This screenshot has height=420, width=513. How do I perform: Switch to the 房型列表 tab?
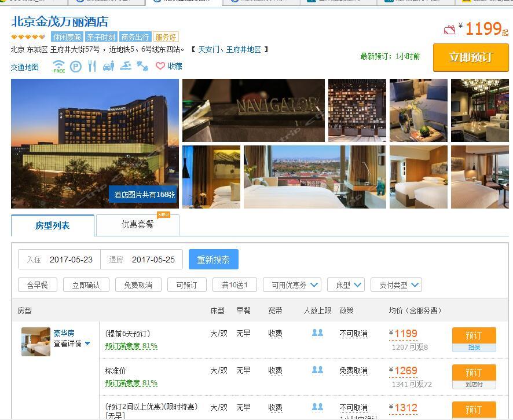tap(53, 225)
